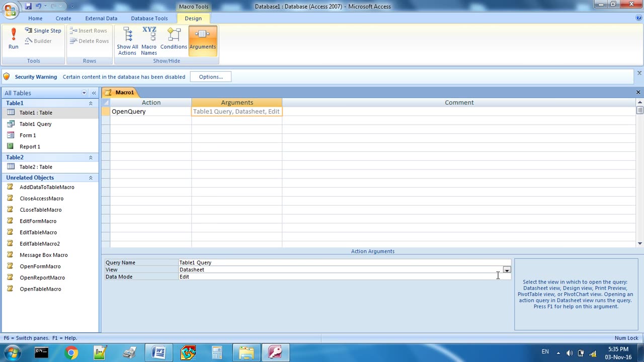Open Command Prompt from taskbar

click(x=41, y=353)
